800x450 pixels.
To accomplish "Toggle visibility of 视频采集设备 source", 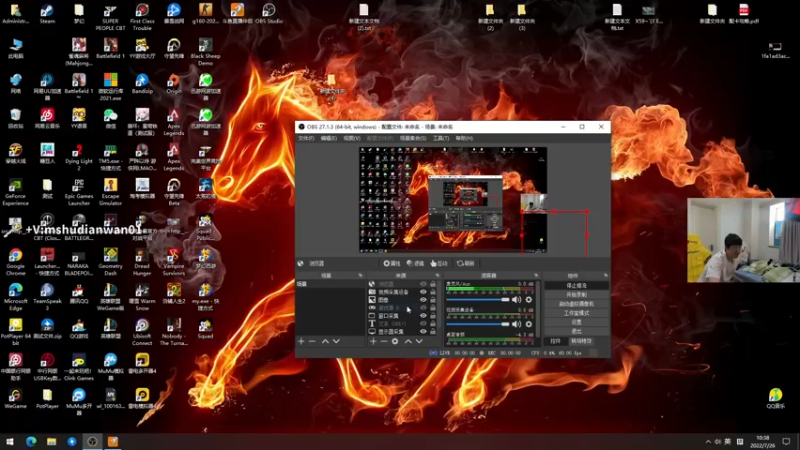I will tap(423, 292).
